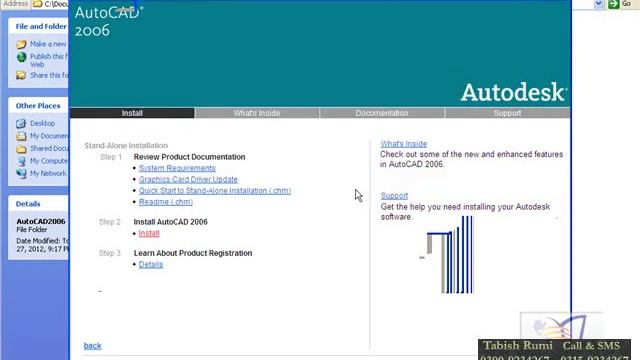This screenshot has height=360, width=640.
Task: Click the Install AutoCAD 2006 heading text
Action: (x=171, y=222)
